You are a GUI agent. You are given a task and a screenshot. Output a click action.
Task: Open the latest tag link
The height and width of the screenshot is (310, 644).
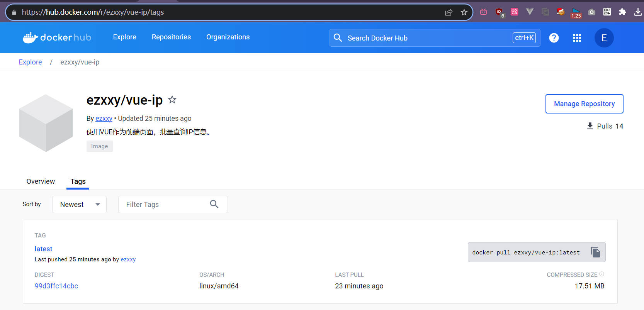[x=43, y=249]
